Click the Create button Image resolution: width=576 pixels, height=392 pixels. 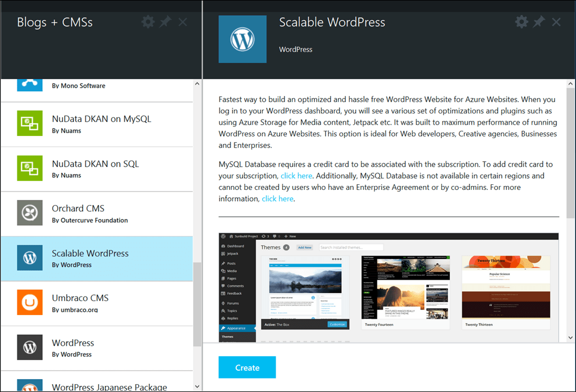point(247,367)
